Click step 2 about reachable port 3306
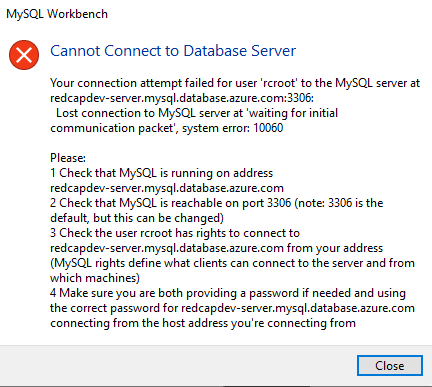 217,203
